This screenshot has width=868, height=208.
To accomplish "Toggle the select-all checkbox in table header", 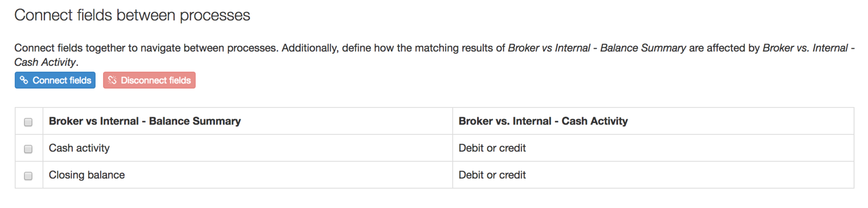I will pyautogui.click(x=28, y=122).
